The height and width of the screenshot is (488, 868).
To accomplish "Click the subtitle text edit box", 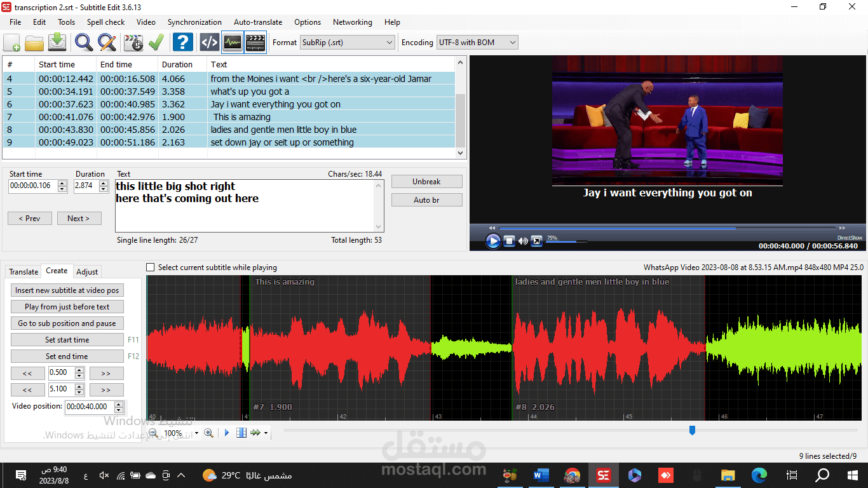I will pos(249,206).
